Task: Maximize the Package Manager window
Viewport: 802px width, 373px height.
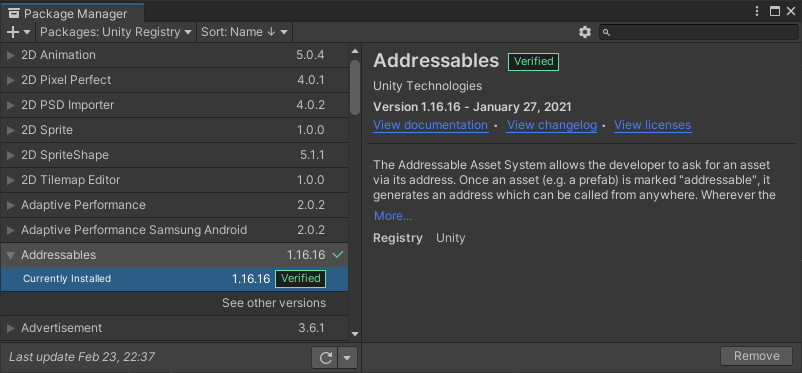Action: (x=775, y=11)
